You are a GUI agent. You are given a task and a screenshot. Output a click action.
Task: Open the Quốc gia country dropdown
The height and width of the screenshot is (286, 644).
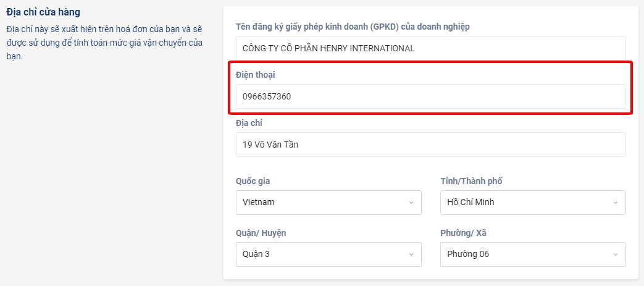[x=328, y=202]
